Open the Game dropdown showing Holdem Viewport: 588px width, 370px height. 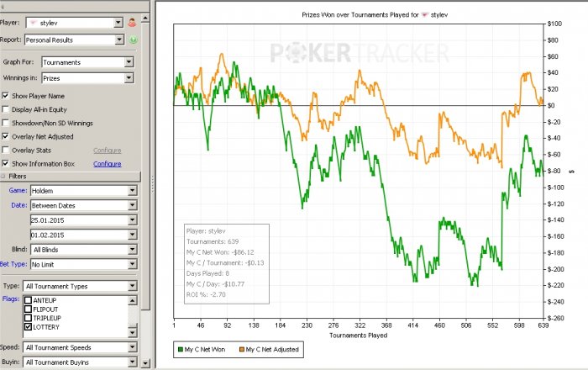point(84,191)
